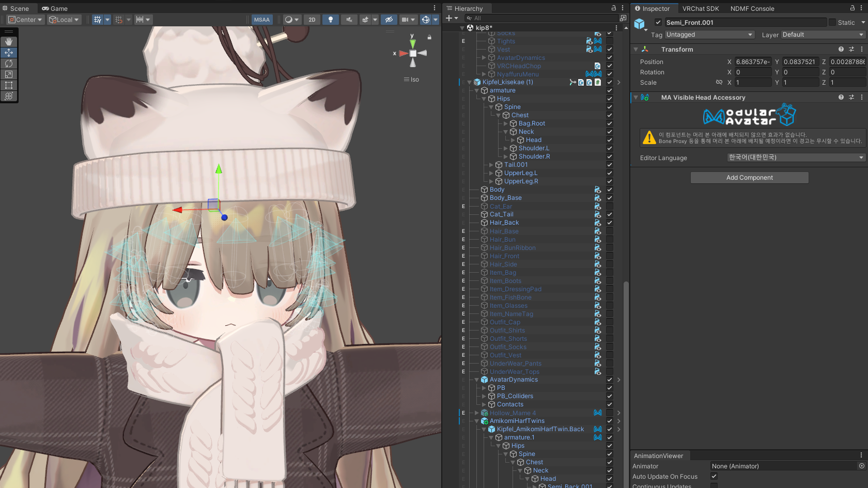Click Modular Avatar icon on Tights row
Screen dimensions: 868x488
pyautogui.click(x=598, y=41)
